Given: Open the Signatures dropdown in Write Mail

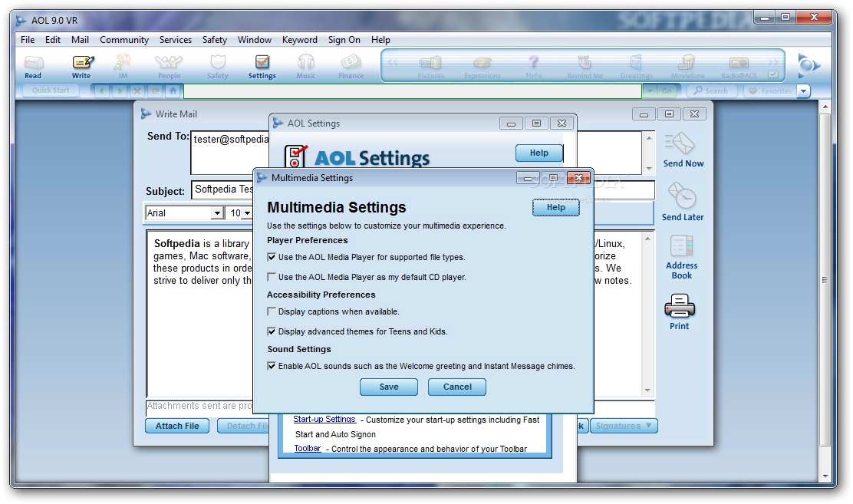Looking at the screenshot, I should 624,426.
